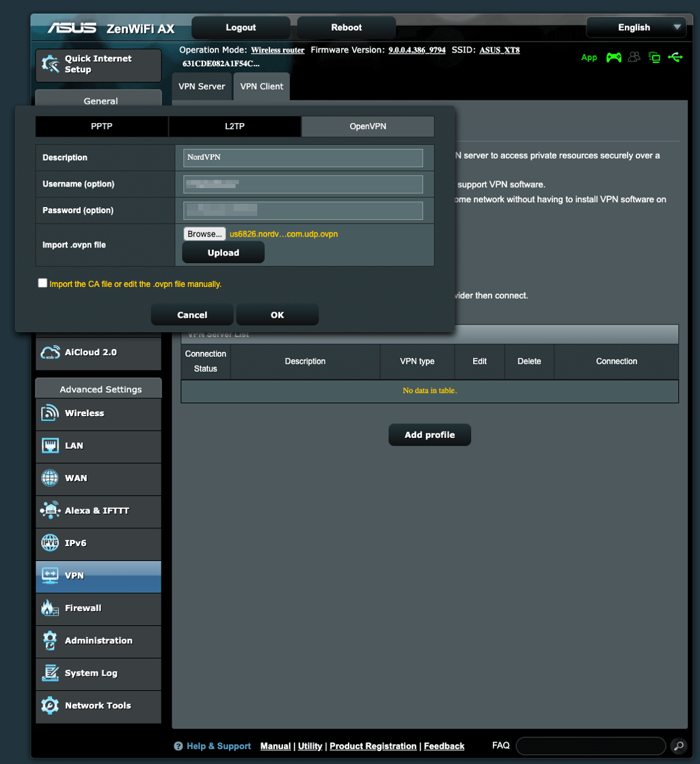Open the ASUS_XT8 SSID link

(499, 50)
